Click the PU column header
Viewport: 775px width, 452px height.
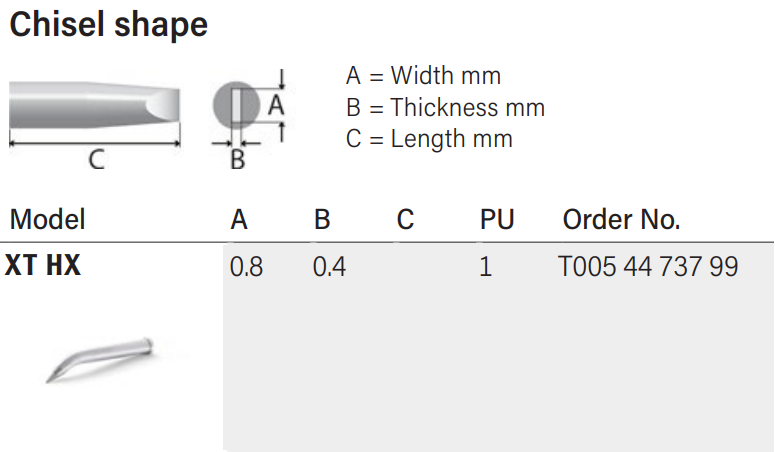coord(497,219)
